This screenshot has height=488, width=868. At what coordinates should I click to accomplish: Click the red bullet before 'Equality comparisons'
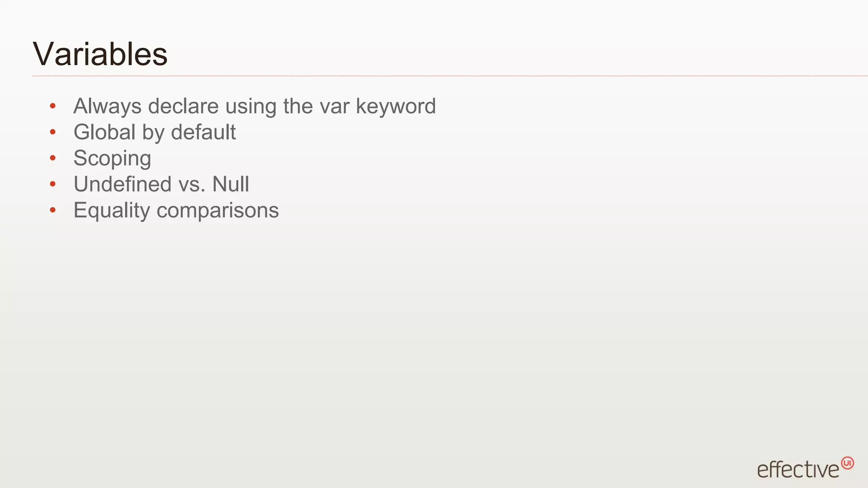pyautogui.click(x=53, y=210)
